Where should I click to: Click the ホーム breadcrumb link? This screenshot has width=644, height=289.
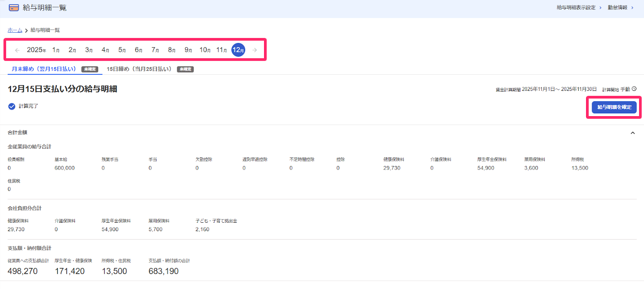(15, 30)
